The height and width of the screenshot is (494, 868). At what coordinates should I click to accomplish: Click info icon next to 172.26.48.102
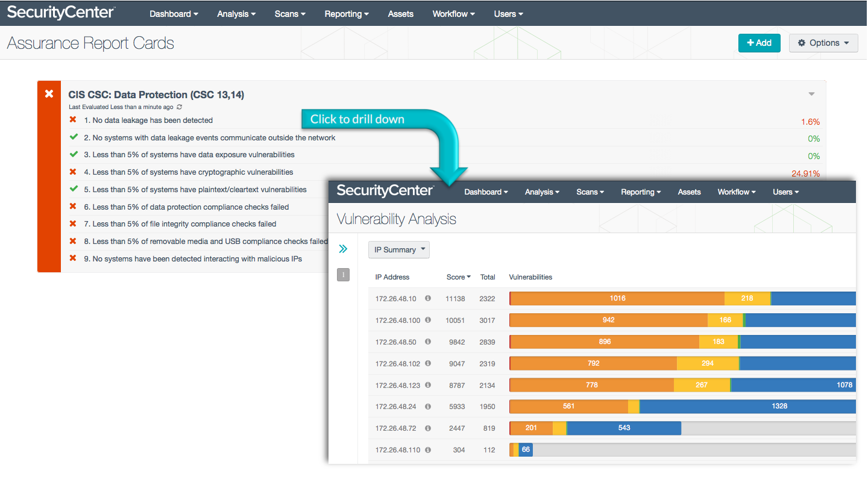428,363
